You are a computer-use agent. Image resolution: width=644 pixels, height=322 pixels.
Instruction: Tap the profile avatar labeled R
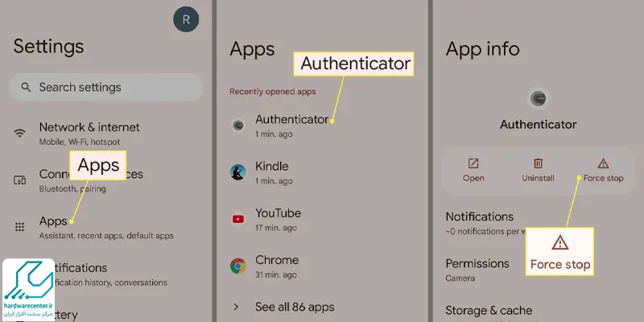(x=186, y=19)
